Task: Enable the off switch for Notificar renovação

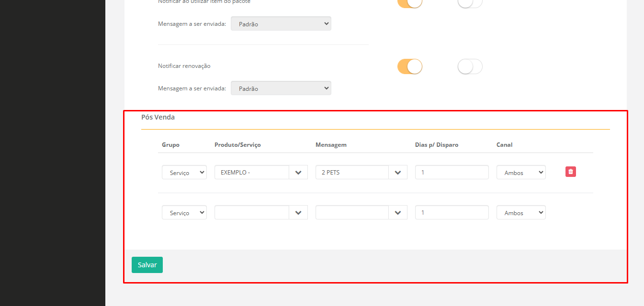Action: [470, 66]
